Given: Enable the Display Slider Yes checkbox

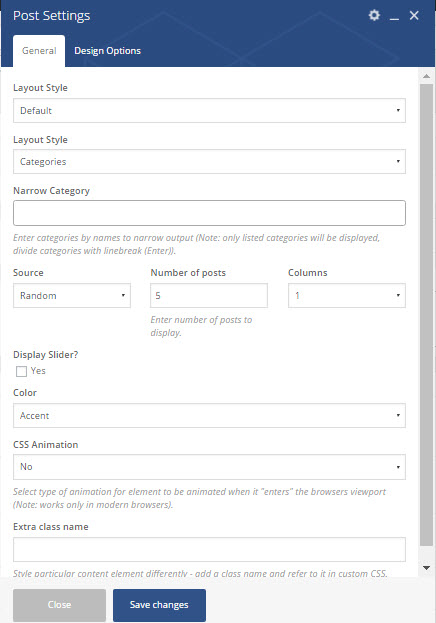Looking at the screenshot, I should coord(21,371).
